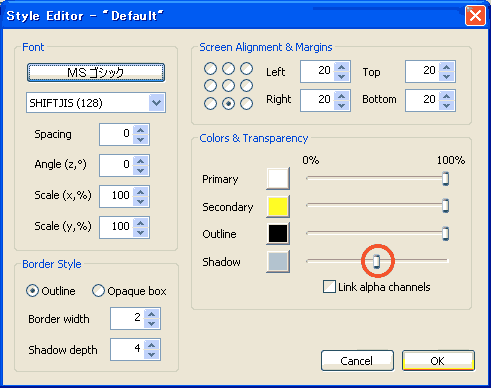Click the Bottom margin input field
Image resolution: width=491 pixels, height=388 pixels.
click(422, 100)
